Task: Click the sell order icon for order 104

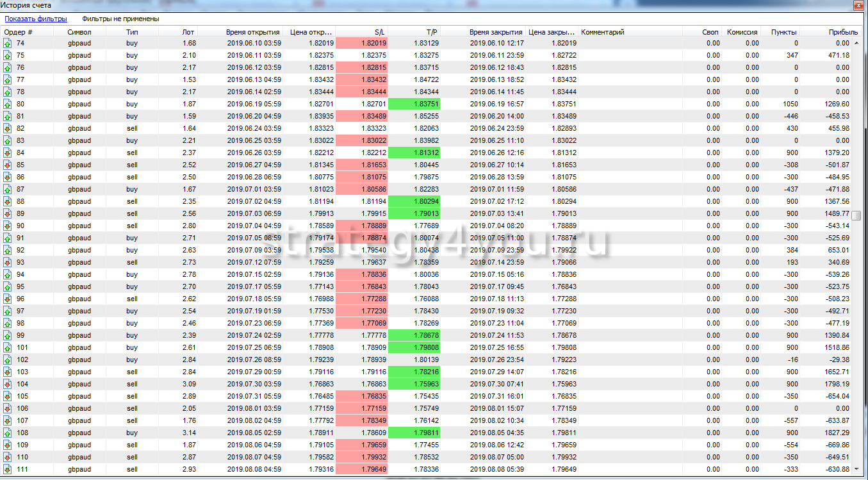Action: (x=8, y=384)
